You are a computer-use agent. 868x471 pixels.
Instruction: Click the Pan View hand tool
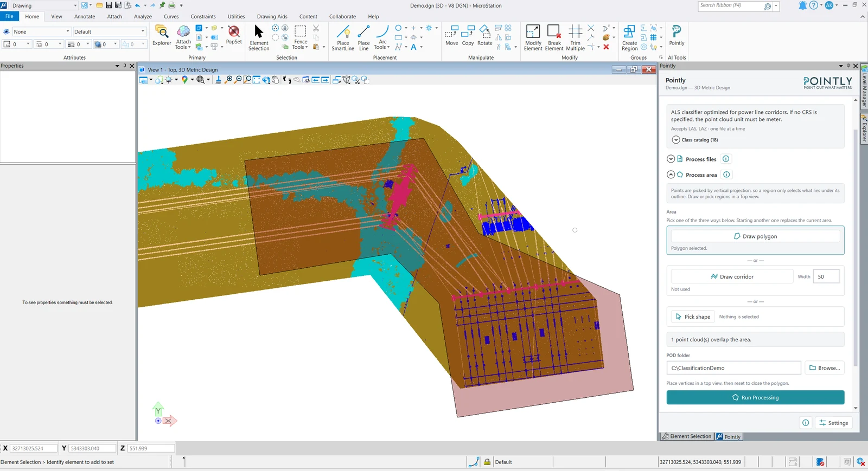point(276,80)
